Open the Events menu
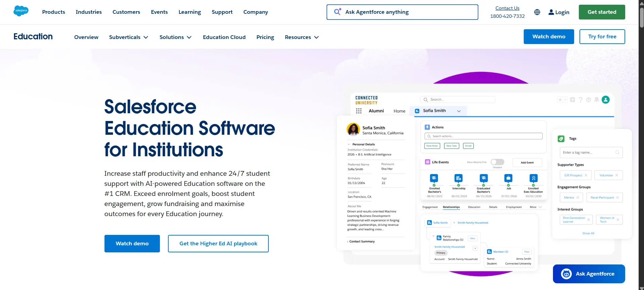644x290 pixels. [159, 12]
